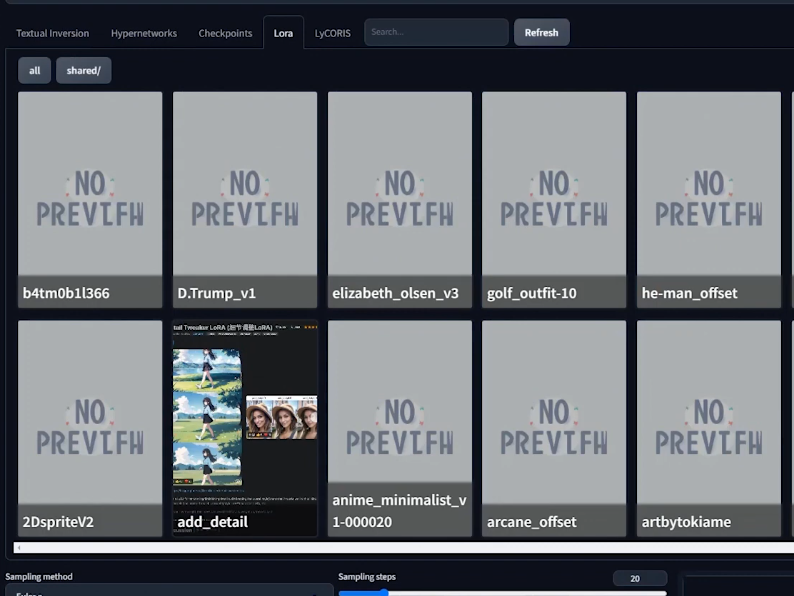Click the Sampling steps slider track
This screenshot has height=596, width=794.
coord(502,592)
